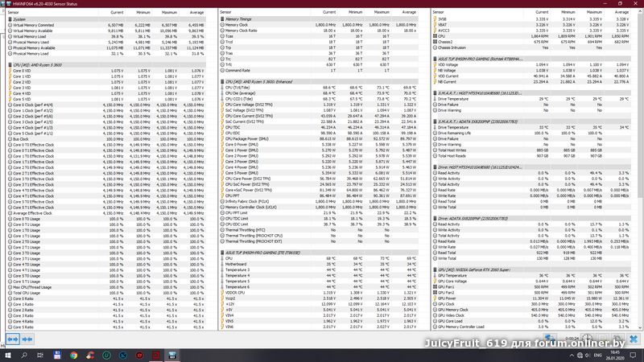Click the Current column header in left panel

click(x=117, y=13)
